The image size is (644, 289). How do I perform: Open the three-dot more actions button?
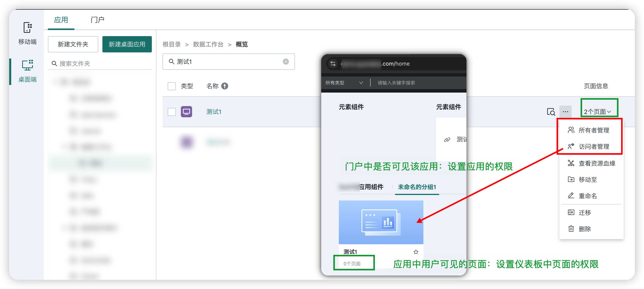pos(565,112)
